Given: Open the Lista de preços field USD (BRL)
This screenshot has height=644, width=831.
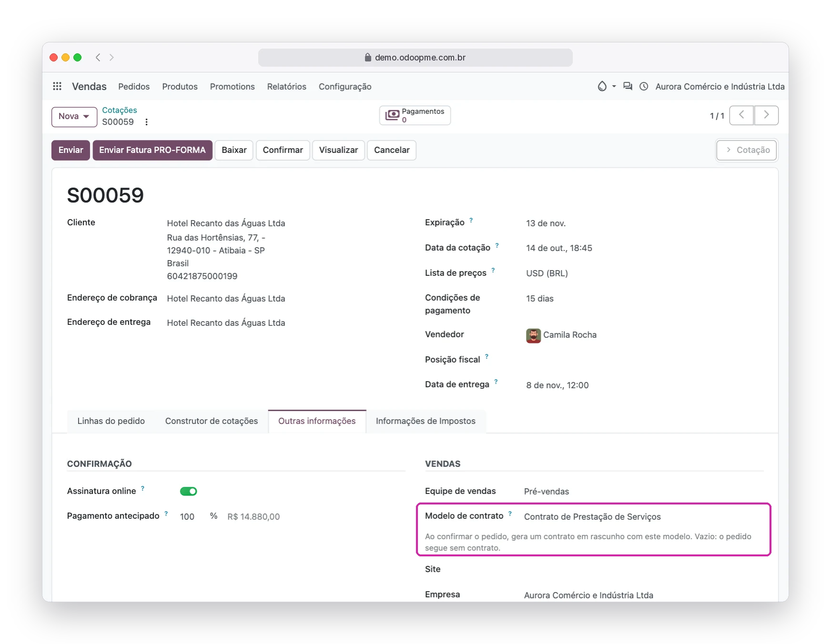Looking at the screenshot, I should point(547,273).
